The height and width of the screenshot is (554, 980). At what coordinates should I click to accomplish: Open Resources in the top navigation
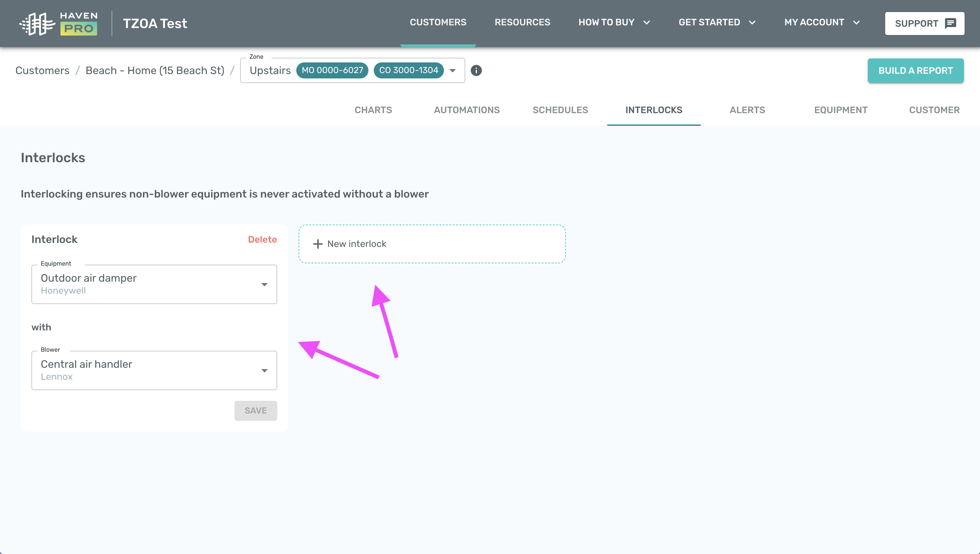(522, 22)
